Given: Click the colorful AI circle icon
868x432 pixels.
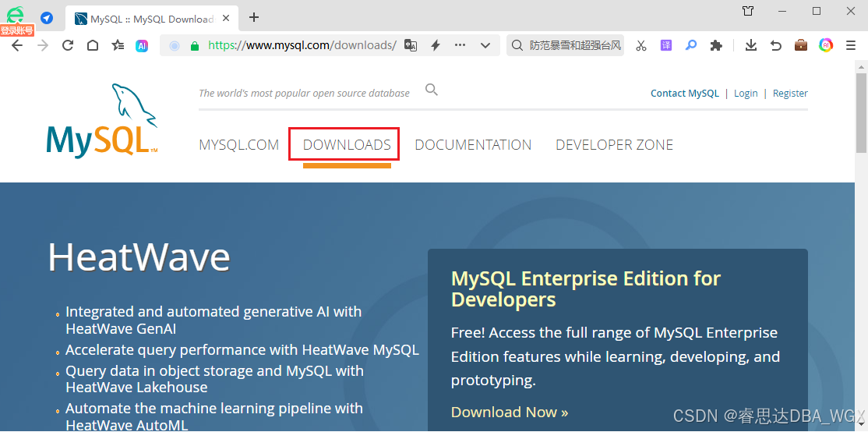Looking at the screenshot, I should [826, 45].
